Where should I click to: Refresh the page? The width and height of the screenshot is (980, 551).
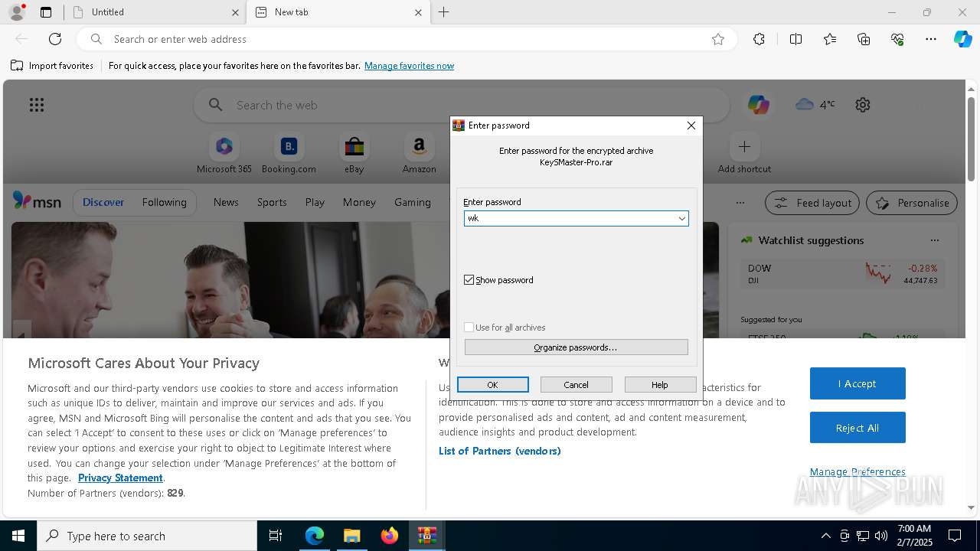point(55,39)
